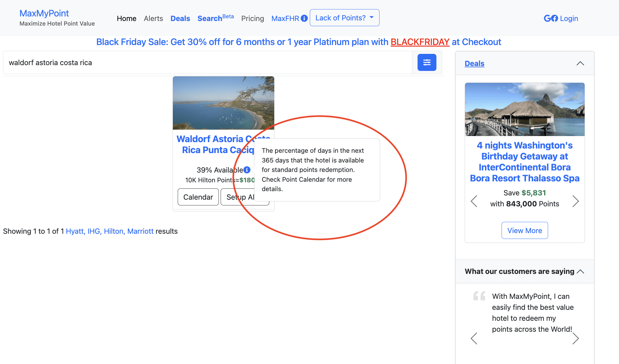Show previous customer testimonial

474,338
